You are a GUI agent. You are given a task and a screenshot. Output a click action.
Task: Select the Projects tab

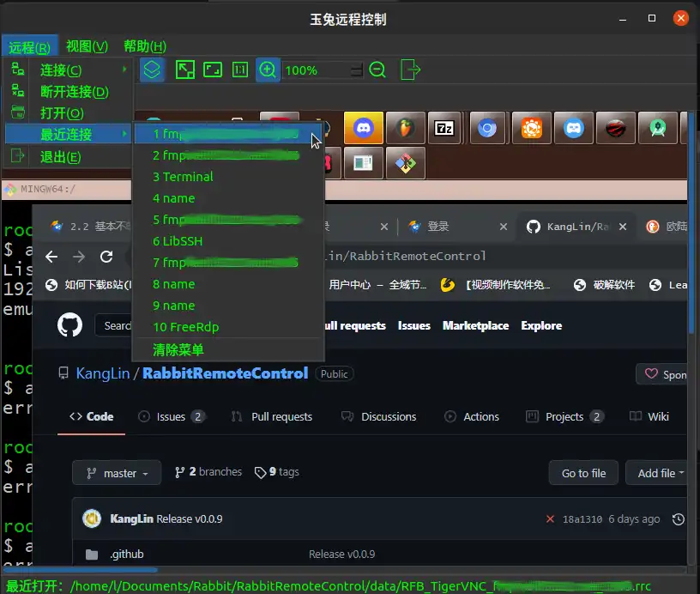click(565, 416)
